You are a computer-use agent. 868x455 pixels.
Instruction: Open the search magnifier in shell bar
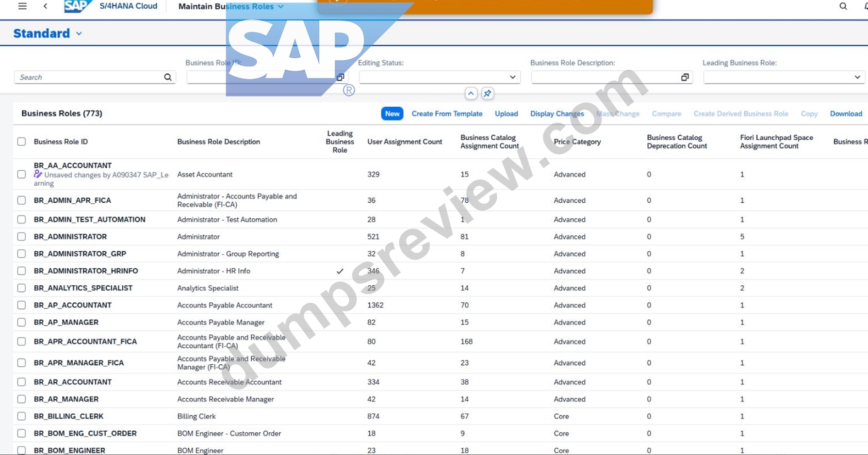click(843, 6)
